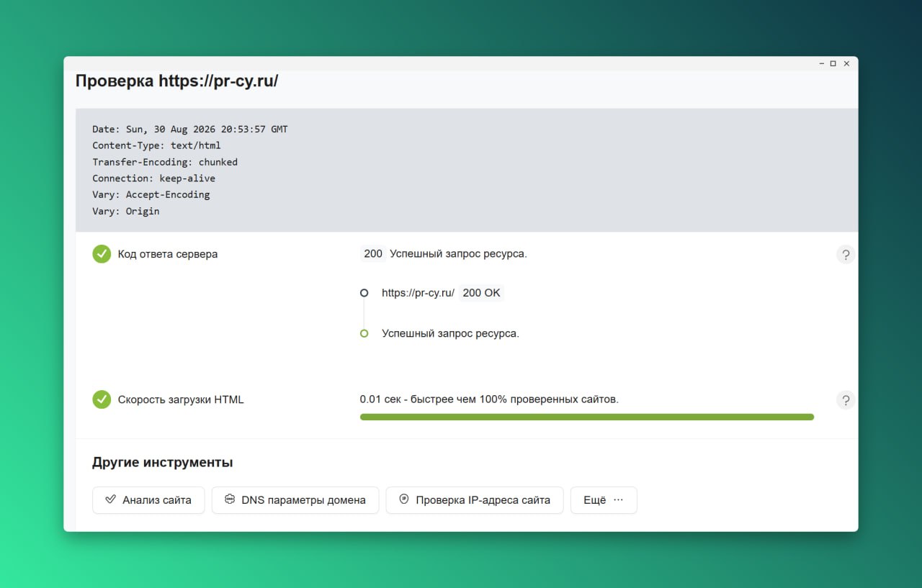Click the grey start node of the redirect chain

tap(364, 293)
